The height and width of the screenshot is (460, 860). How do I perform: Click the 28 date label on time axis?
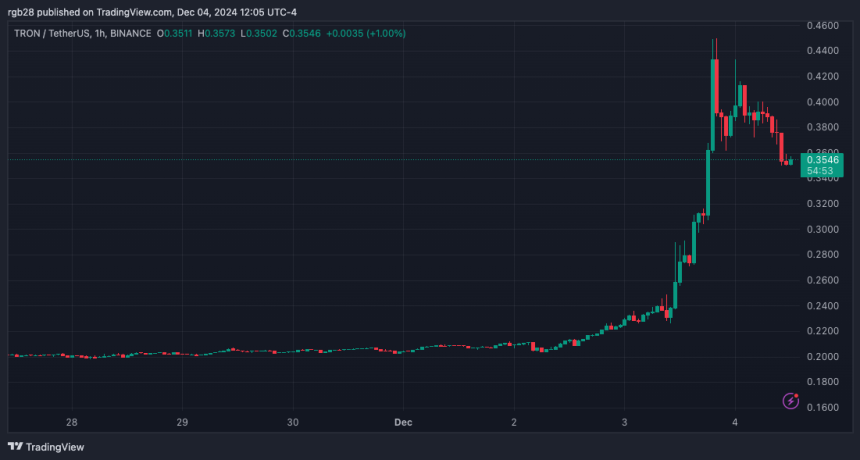coord(71,422)
